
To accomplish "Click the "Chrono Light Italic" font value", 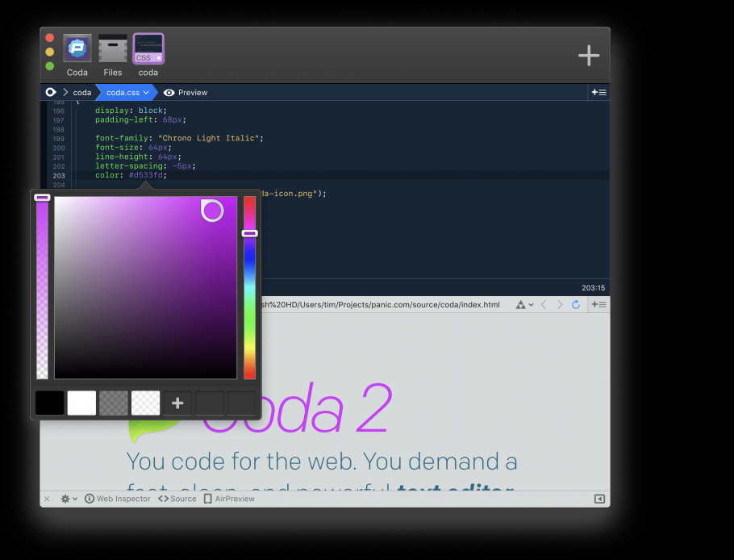I will click(208, 138).
